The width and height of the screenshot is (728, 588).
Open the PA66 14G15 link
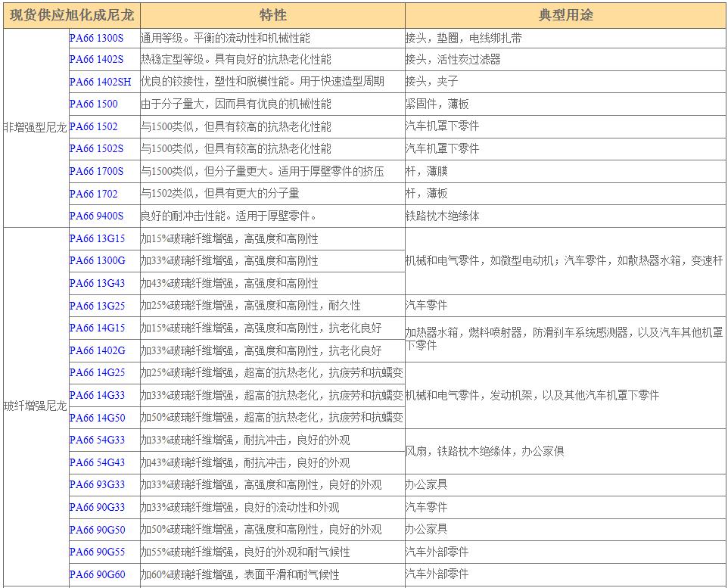click(97, 328)
